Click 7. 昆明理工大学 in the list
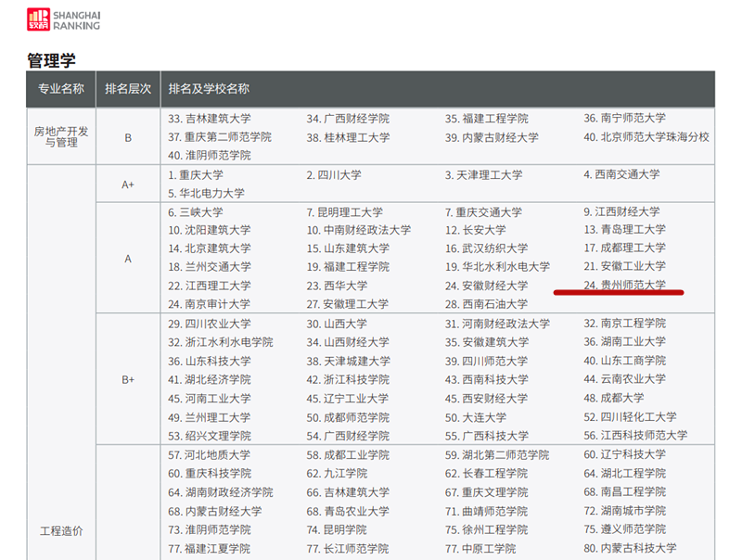The image size is (742, 560). click(344, 211)
